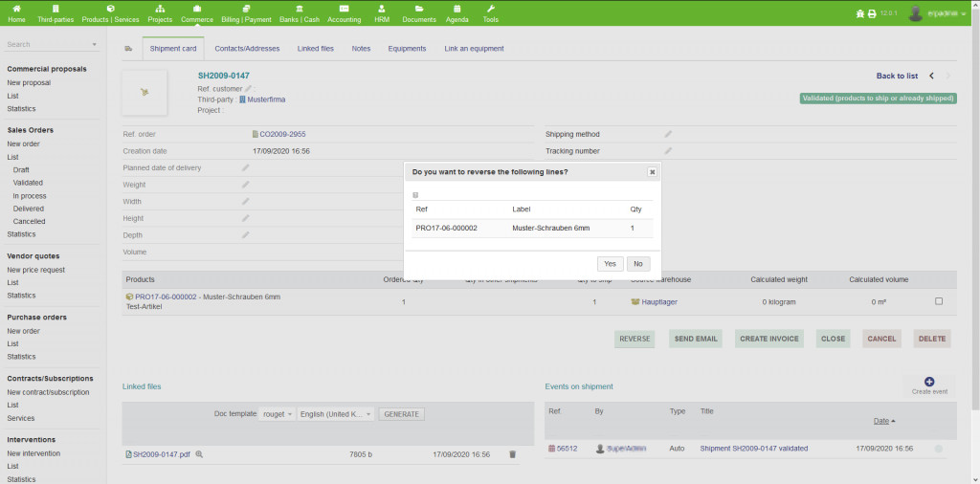980x484 pixels.
Task: Click the Create event plus icon
Action: (x=929, y=383)
